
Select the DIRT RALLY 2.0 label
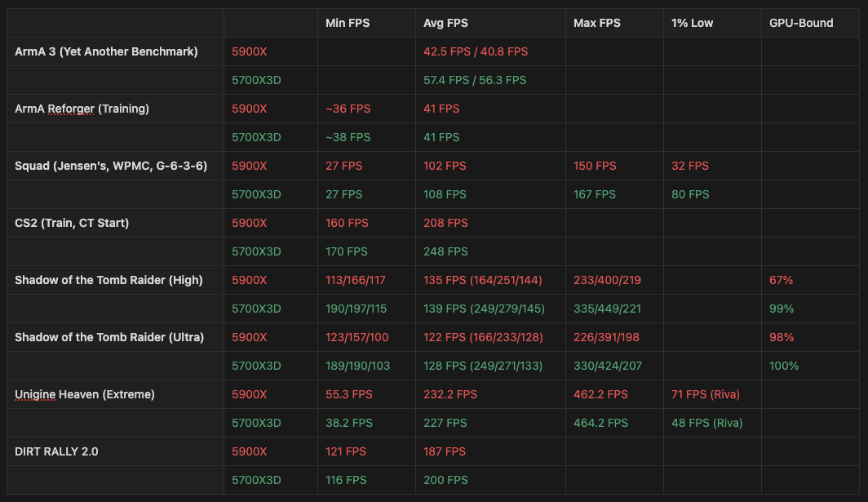[56, 451]
